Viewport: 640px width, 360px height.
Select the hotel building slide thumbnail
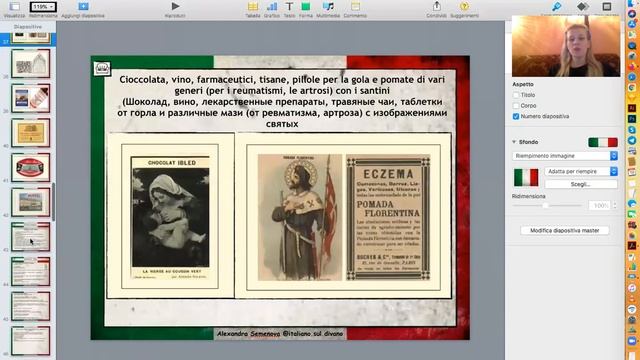tap(31, 202)
